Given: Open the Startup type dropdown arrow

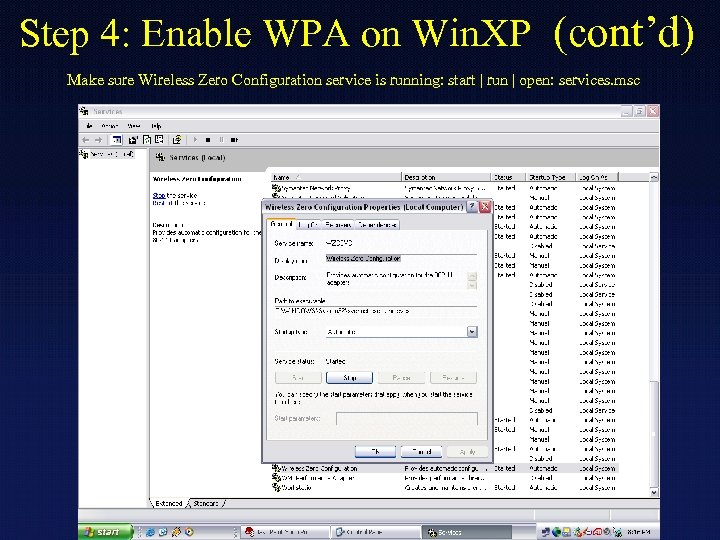Looking at the screenshot, I should pos(472,332).
